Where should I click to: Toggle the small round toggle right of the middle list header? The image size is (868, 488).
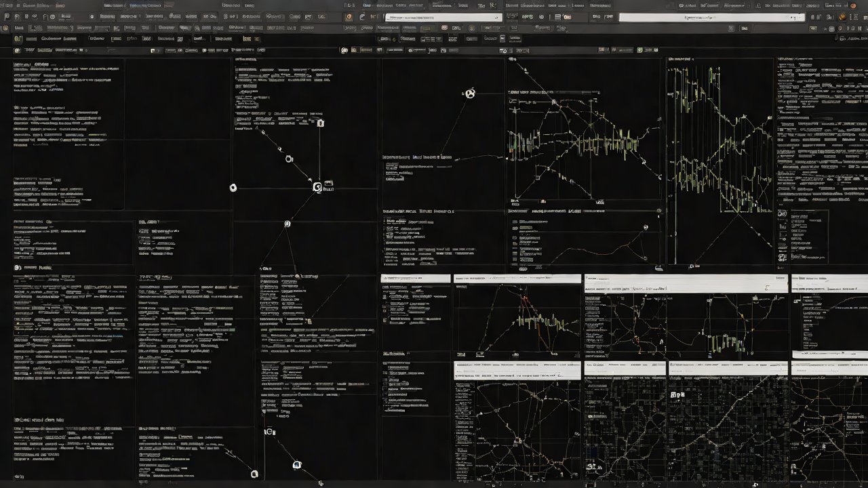(x=658, y=210)
